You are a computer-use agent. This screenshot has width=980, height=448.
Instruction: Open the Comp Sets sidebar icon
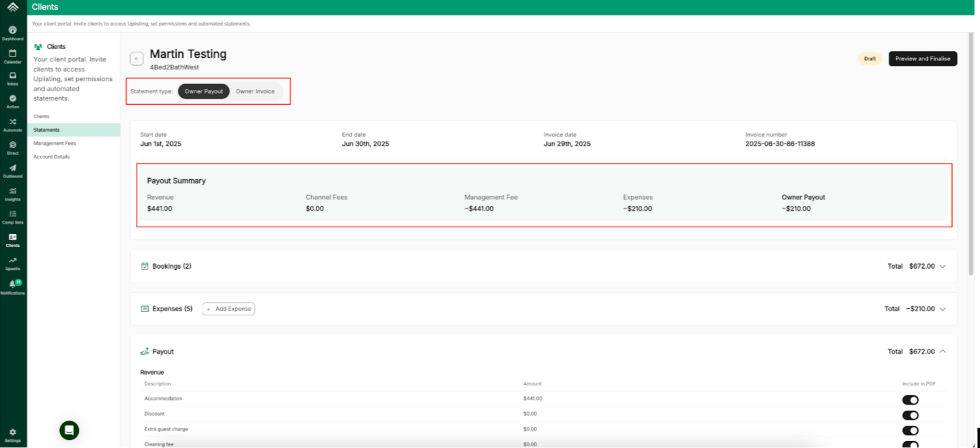tap(12, 214)
